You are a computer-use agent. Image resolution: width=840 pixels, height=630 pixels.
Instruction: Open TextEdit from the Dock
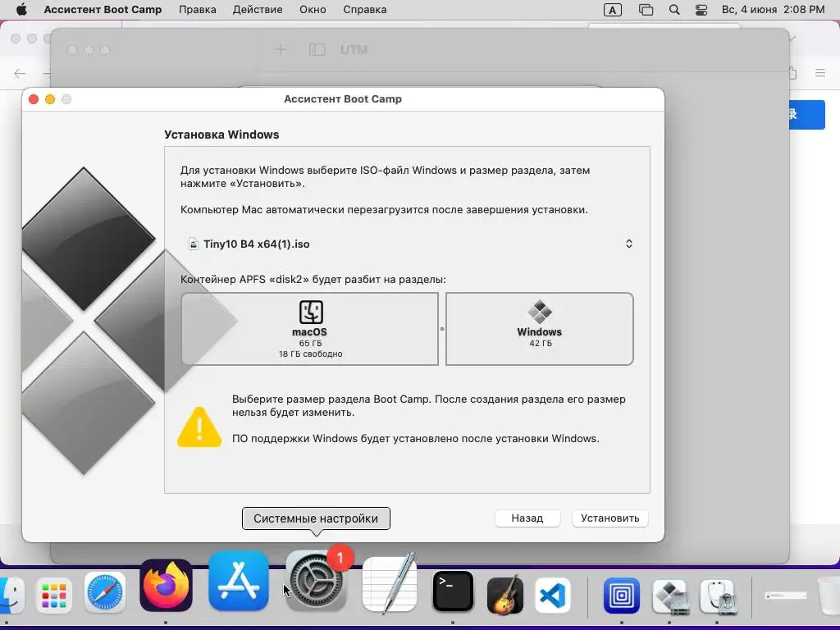pos(390,583)
